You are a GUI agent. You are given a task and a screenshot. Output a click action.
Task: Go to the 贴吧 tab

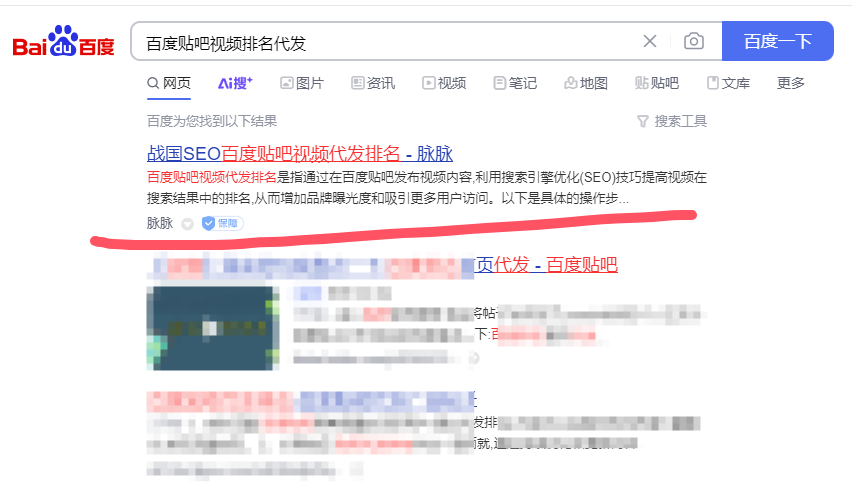click(657, 83)
